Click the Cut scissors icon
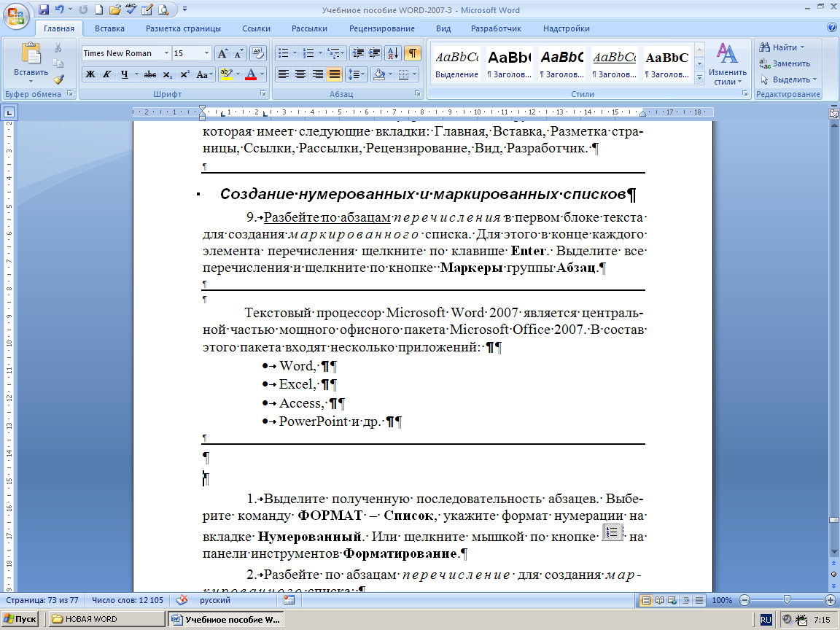Viewport: 840px width, 630px height. tap(58, 48)
